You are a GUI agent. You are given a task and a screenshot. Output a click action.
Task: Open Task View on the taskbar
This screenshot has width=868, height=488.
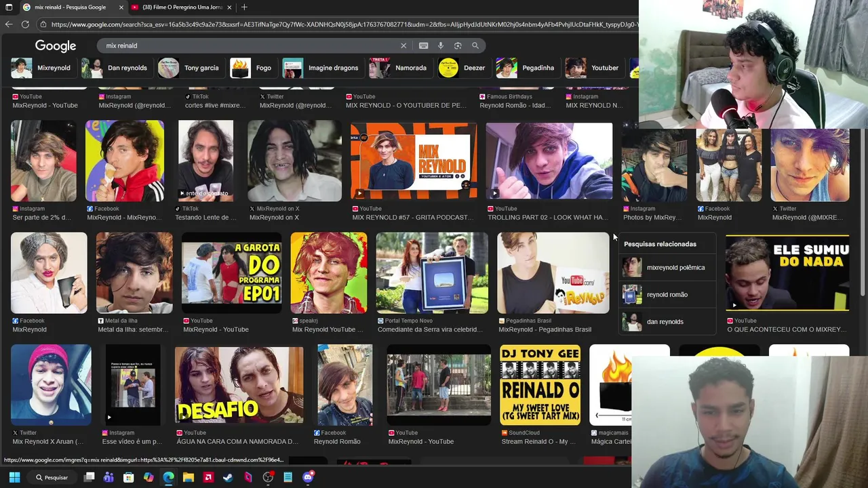[89, 477]
